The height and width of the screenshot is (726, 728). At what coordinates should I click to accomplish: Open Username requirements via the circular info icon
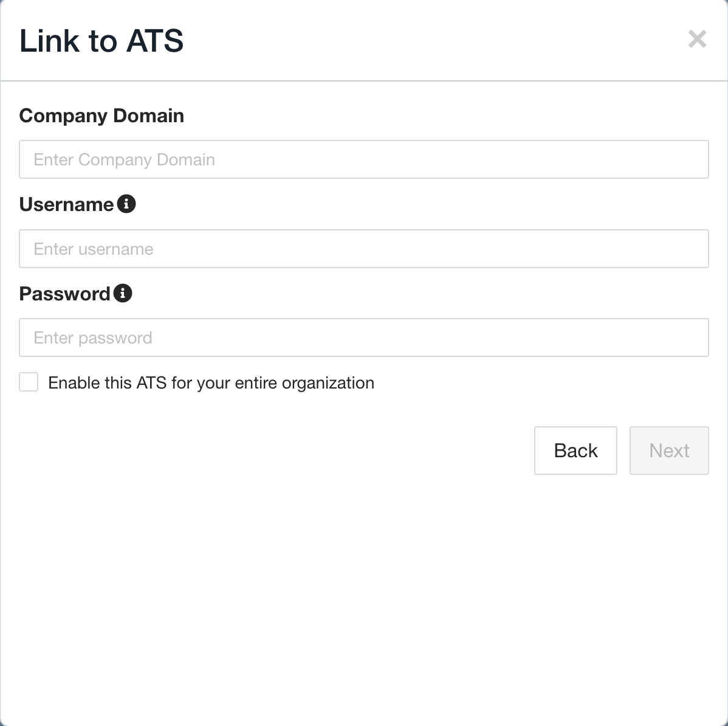pyautogui.click(x=127, y=204)
